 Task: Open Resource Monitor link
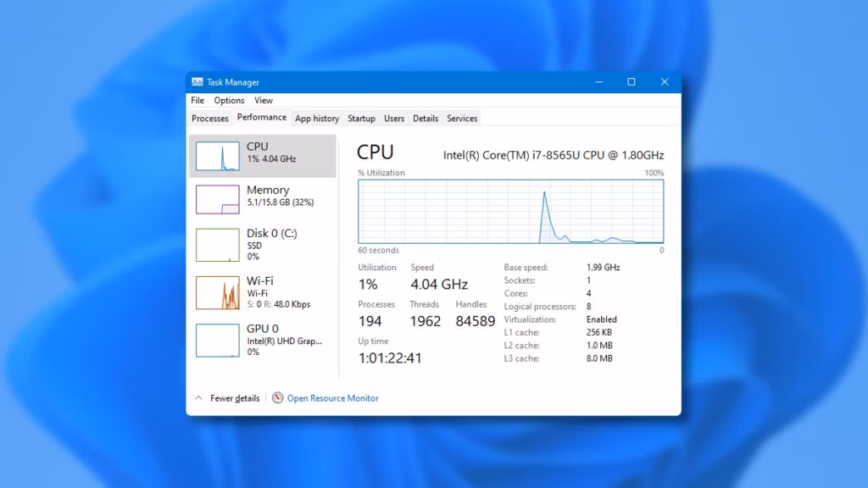coord(332,398)
